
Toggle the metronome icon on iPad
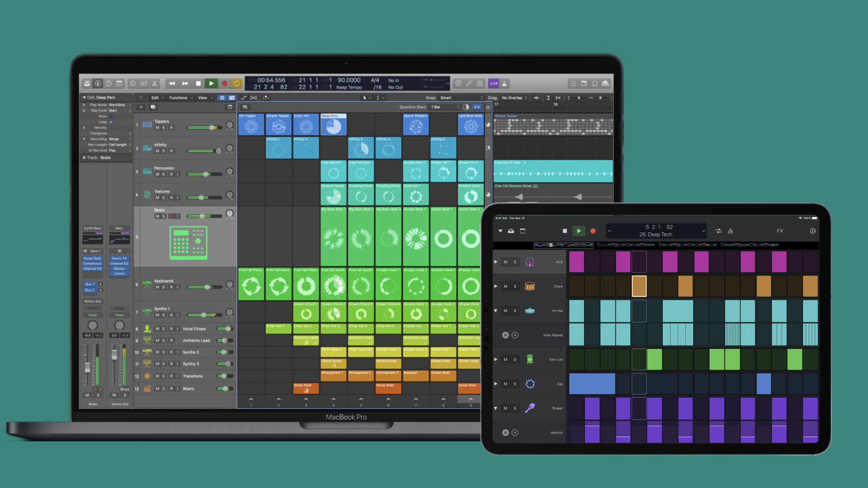click(731, 231)
